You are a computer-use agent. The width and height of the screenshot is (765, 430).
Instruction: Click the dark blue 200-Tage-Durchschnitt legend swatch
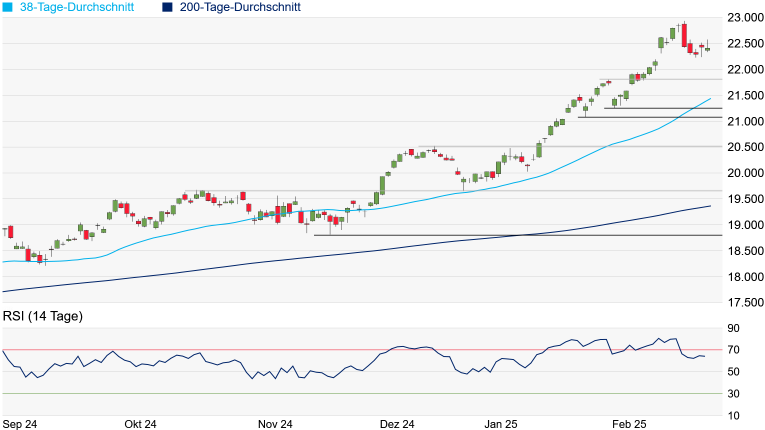(168, 7)
